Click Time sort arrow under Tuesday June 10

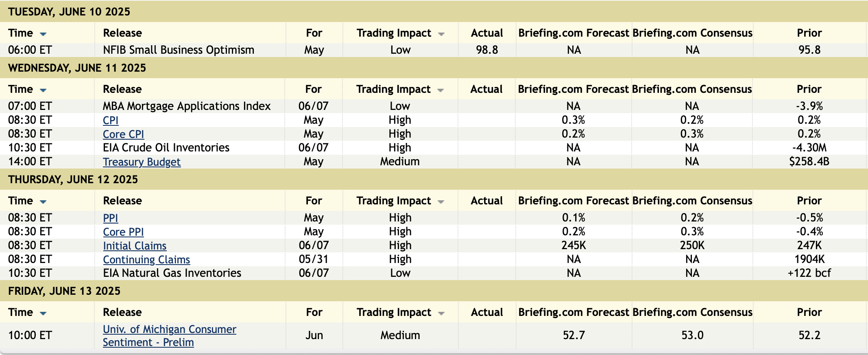coord(43,34)
